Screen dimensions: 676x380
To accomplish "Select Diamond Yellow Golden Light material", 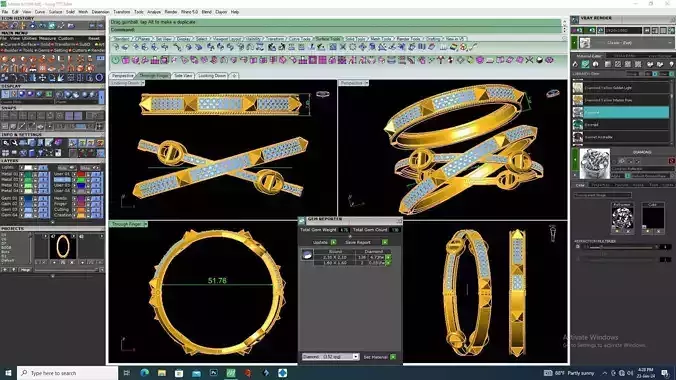I will click(x=621, y=88).
